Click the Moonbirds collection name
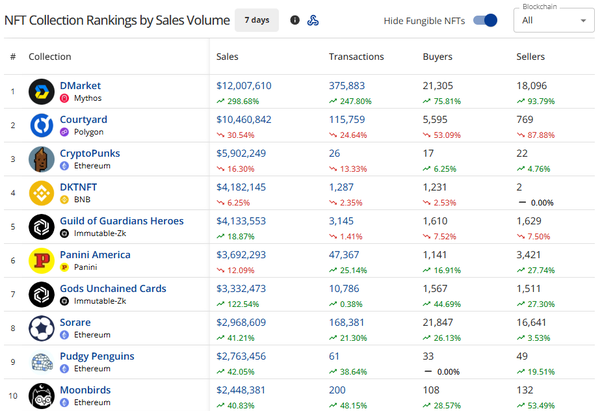The width and height of the screenshot is (600, 411). (x=87, y=389)
